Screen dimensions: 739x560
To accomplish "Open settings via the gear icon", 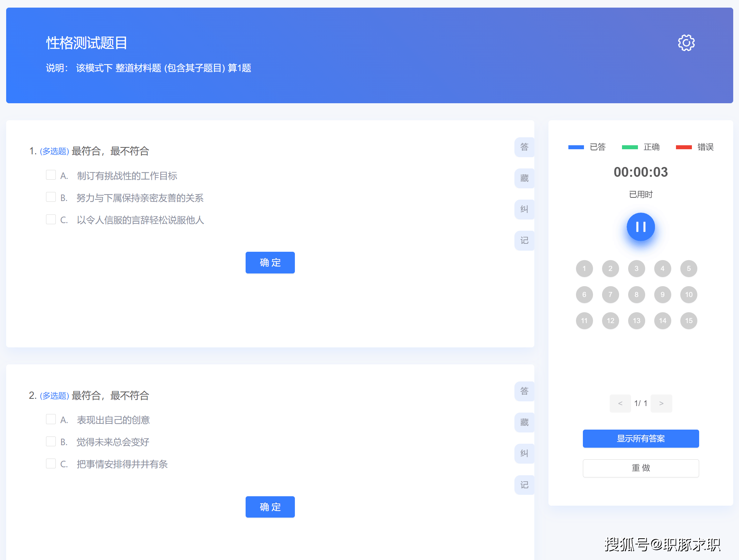I will [x=686, y=43].
